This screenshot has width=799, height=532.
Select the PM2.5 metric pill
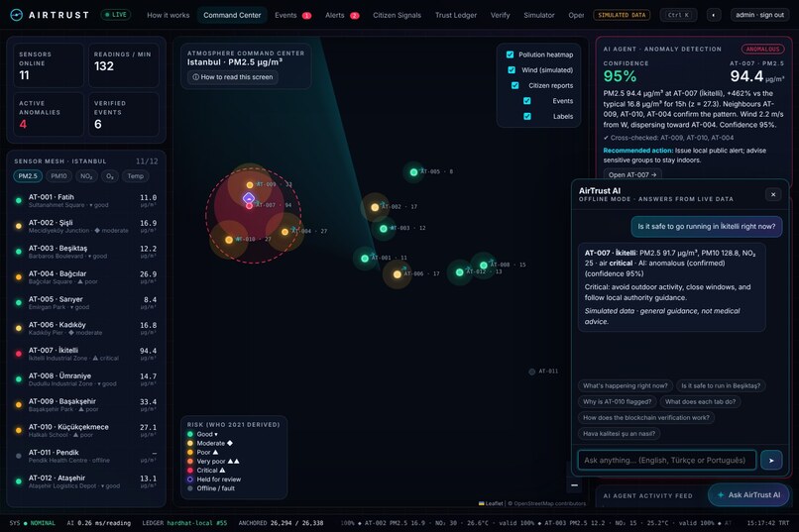[28, 176]
